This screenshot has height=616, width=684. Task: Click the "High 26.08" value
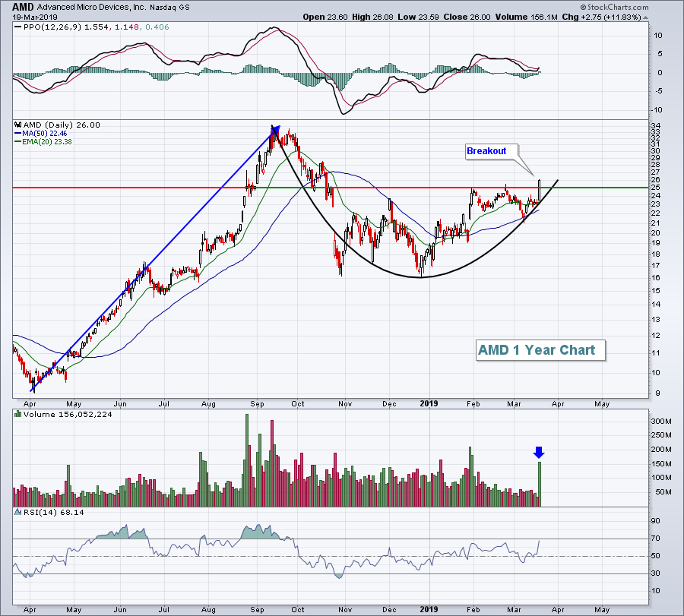[372, 17]
